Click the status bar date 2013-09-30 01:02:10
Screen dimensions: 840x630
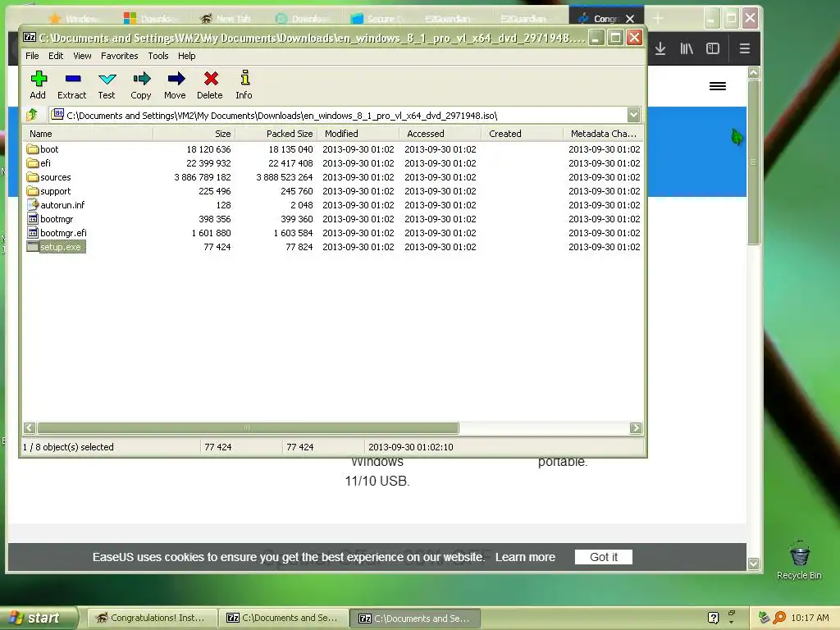(x=411, y=447)
